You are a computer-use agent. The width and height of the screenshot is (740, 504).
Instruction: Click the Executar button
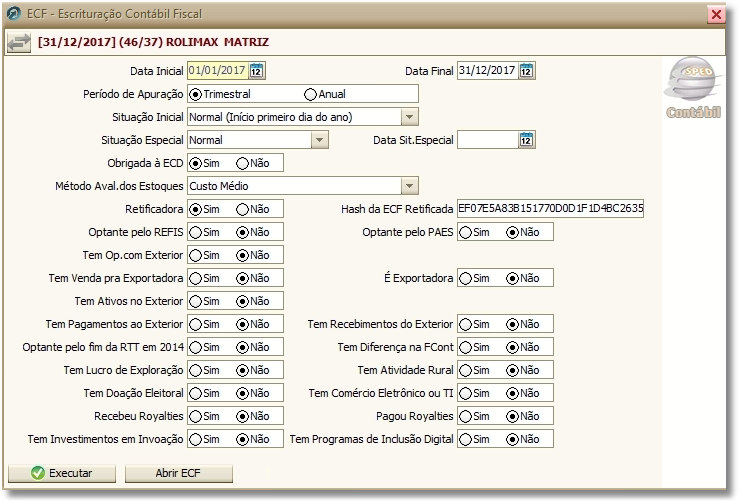click(x=62, y=473)
